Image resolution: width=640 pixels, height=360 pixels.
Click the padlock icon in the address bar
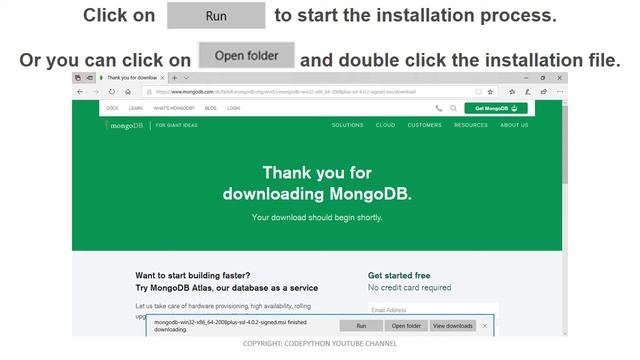click(149, 92)
